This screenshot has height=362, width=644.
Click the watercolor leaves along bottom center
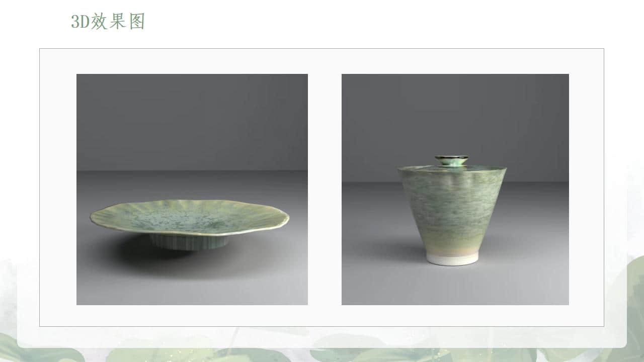[322, 352]
